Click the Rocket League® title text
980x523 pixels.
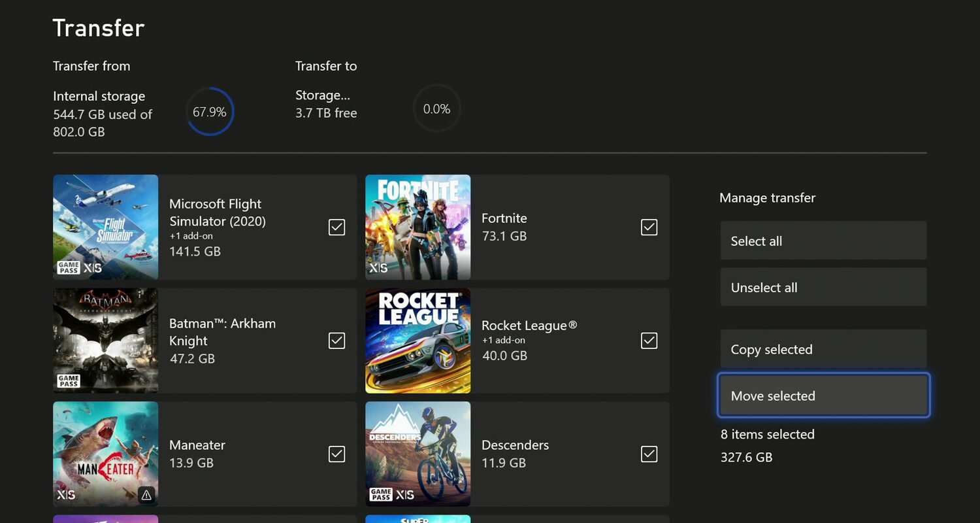[529, 325]
